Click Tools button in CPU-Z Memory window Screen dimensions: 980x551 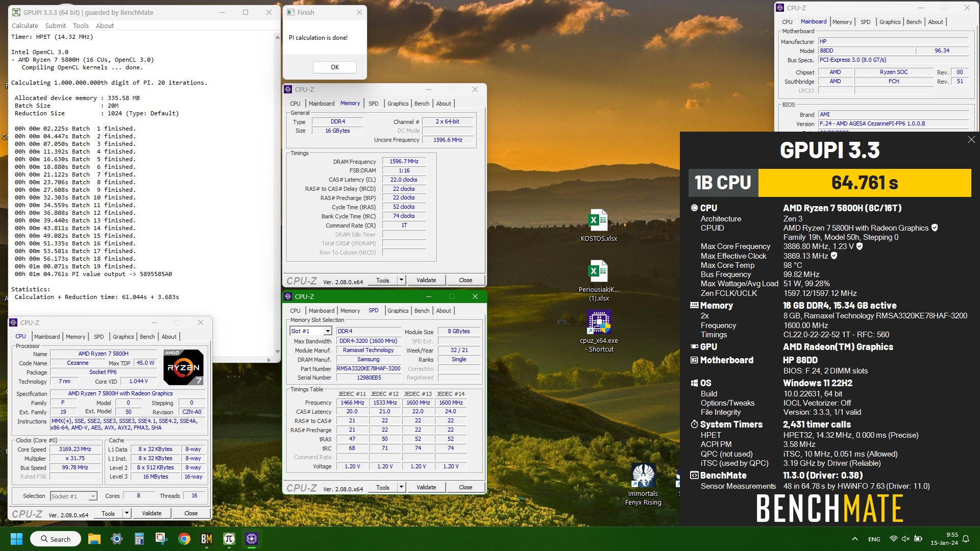point(383,280)
